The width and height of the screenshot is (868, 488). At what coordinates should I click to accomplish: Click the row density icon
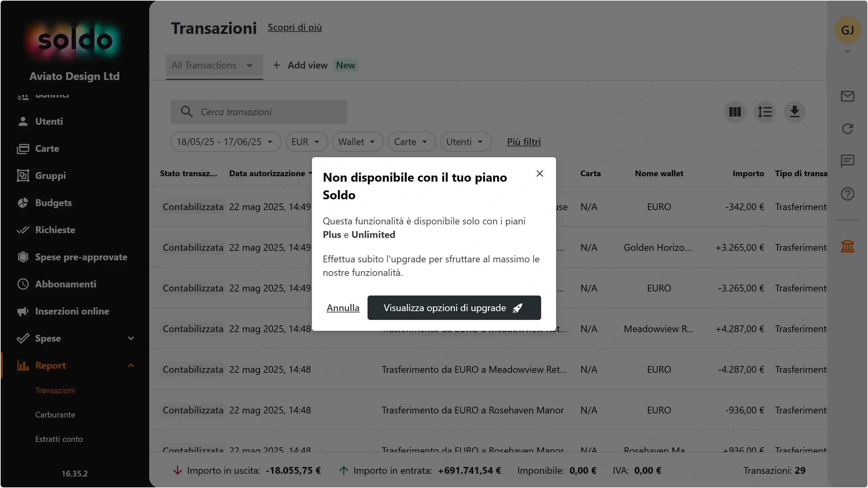pyautogui.click(x=765, y=112)
